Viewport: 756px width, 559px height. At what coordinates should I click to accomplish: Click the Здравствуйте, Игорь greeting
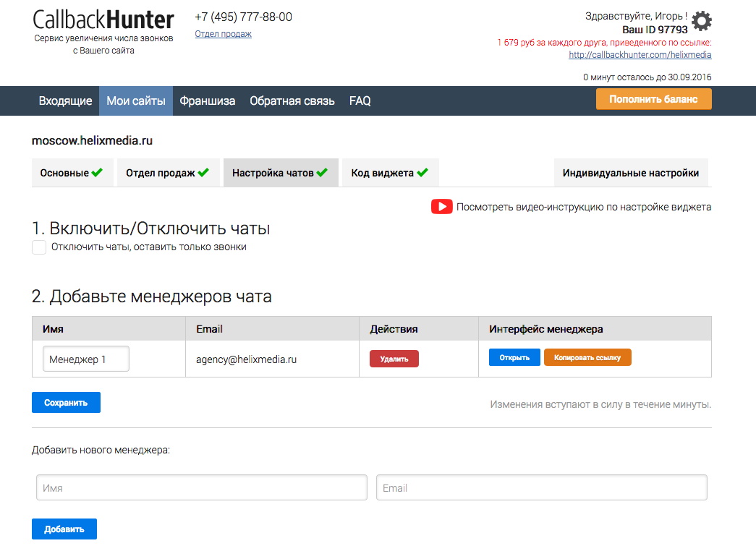coord(637,17)
